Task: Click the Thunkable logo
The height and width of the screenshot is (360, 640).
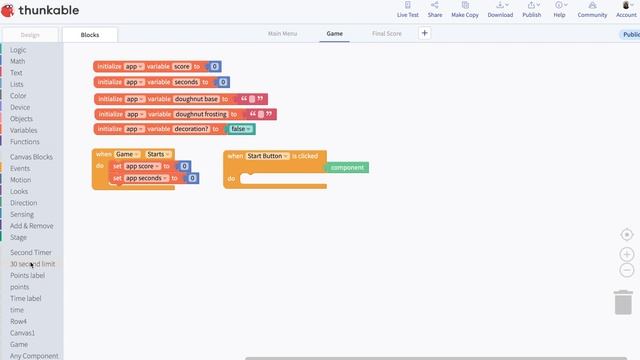Action: point(40,10)
